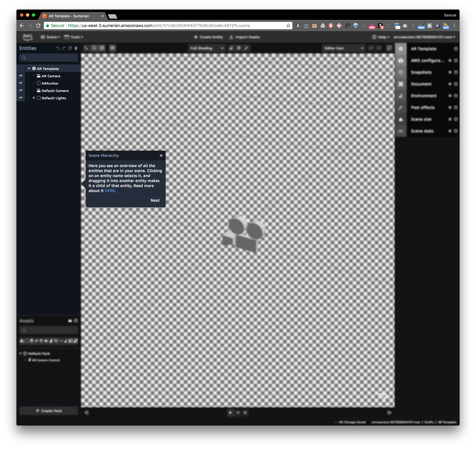The height and width of the screenshot is (449, 476).
Task: Toggle visibility eye for Default Camera
Action: point(21,90)
